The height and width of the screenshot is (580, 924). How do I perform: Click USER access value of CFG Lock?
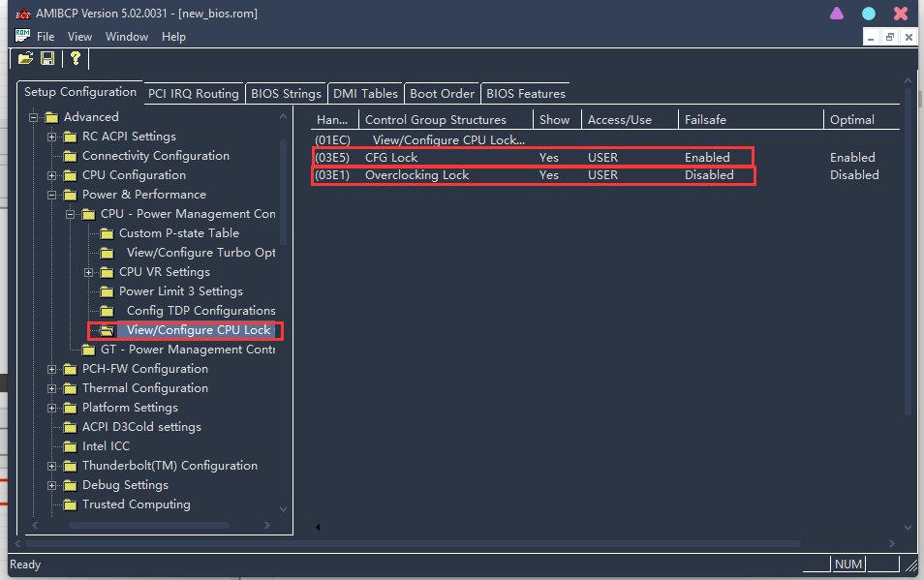(602, 157)
